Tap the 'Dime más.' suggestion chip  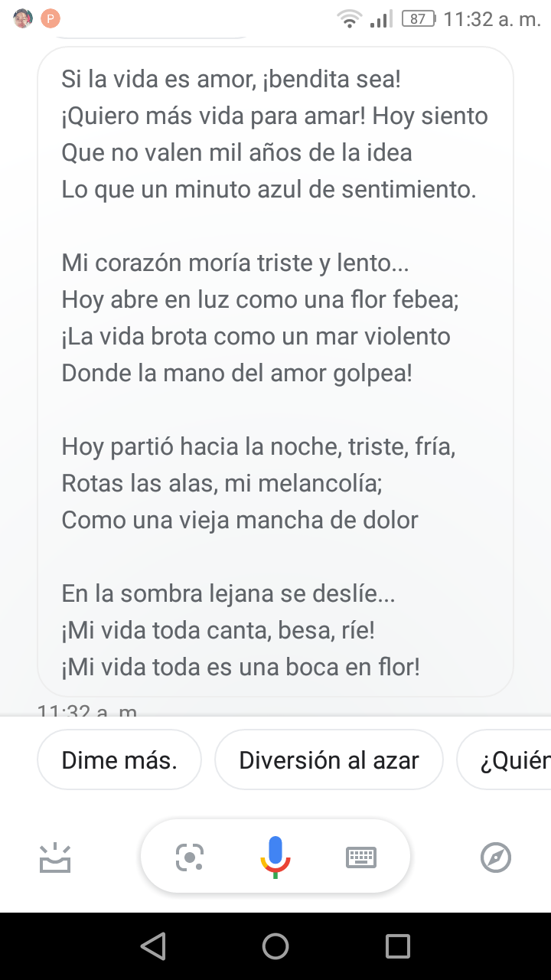(x=119, y=760)
